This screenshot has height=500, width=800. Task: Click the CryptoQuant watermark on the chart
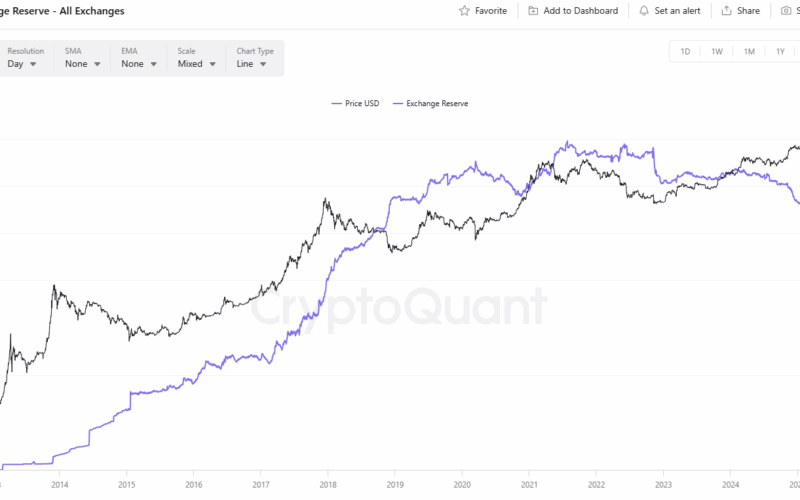pyautogui.click(x=398, y=307)
